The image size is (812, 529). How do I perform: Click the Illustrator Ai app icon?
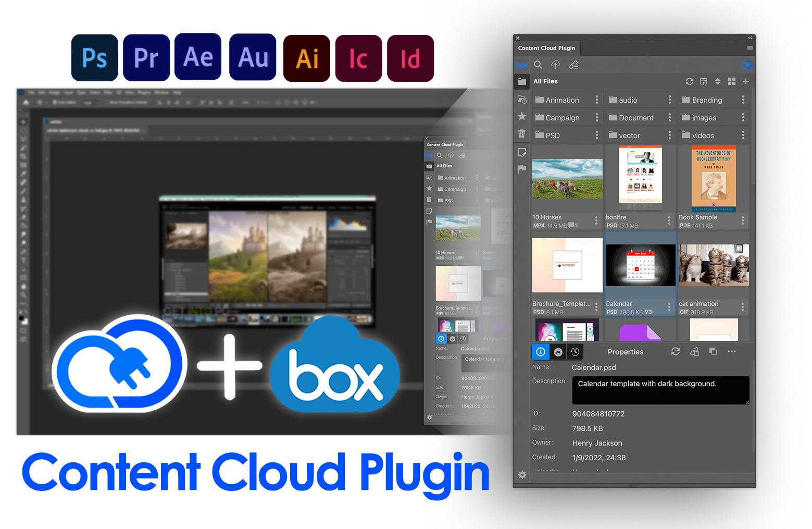pyautogui.click(x=307, y=58)
